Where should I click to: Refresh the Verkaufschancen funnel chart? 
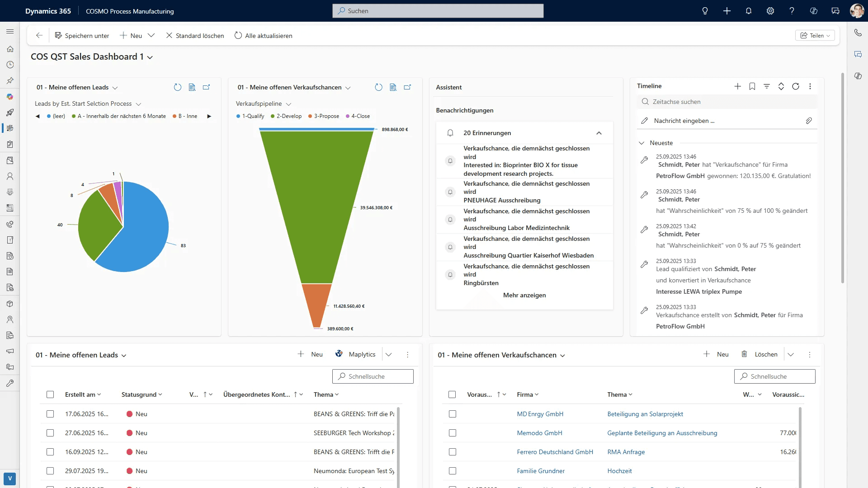click(x=379, y=87)
